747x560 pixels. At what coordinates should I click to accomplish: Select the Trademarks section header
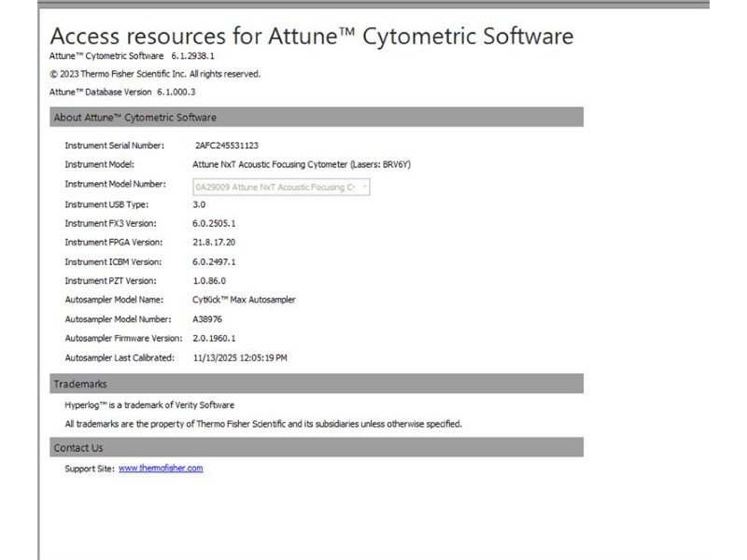coord(80,384)
